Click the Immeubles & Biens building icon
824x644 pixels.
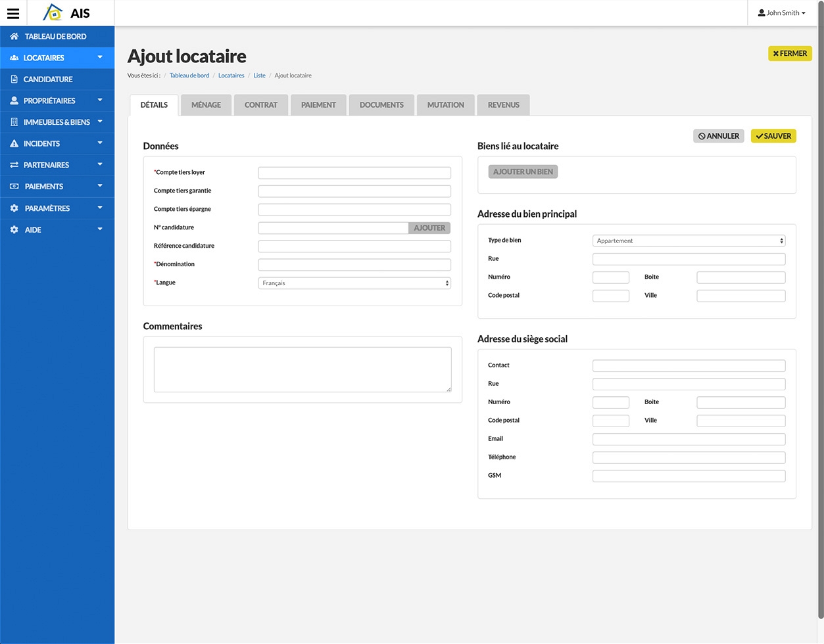(x=14, y=122)
